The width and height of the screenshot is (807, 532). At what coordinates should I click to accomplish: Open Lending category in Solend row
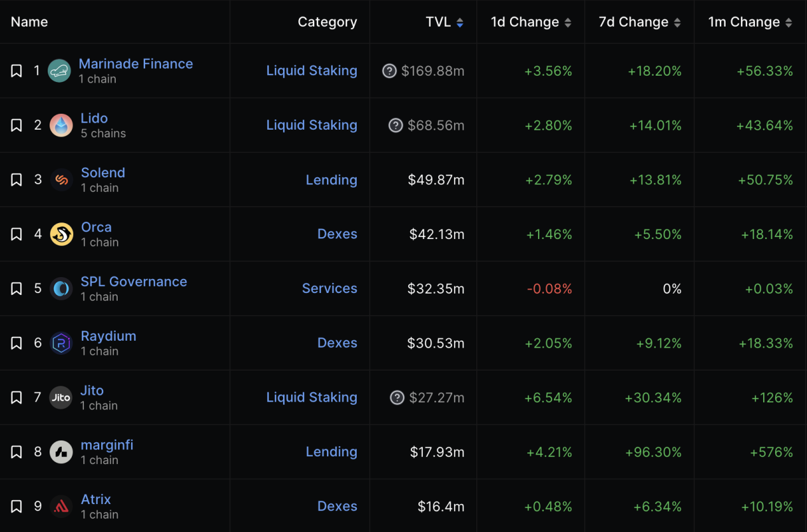pos(331,180)
